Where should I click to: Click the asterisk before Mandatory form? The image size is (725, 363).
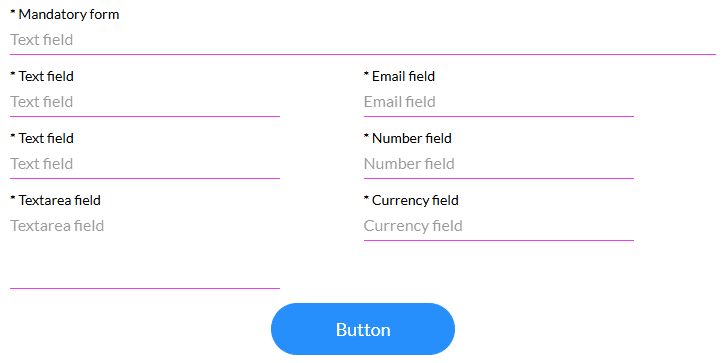coord(13,12)
